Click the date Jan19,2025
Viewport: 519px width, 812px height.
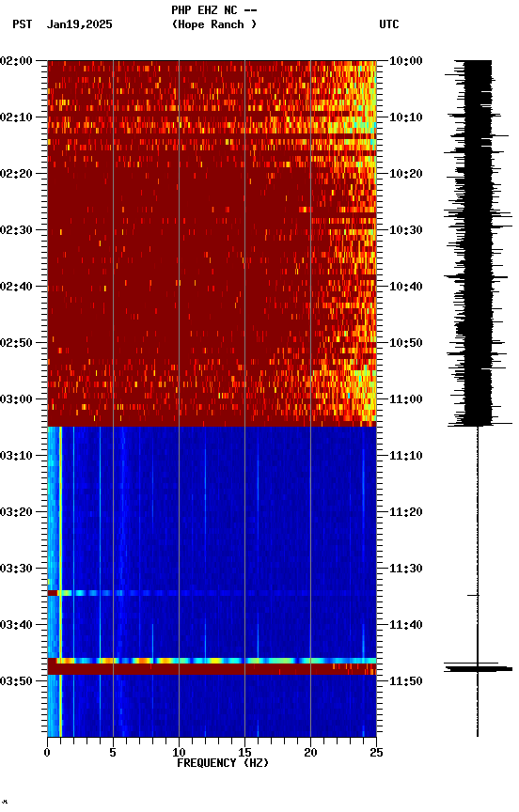[x=79, y=24]
